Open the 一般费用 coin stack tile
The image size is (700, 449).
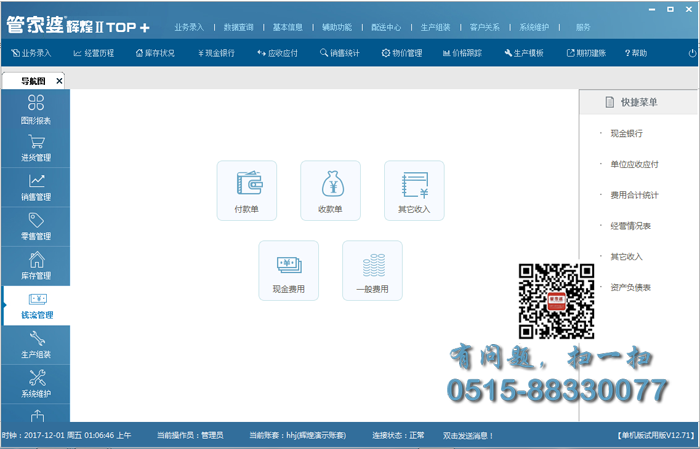pos(372,270)
